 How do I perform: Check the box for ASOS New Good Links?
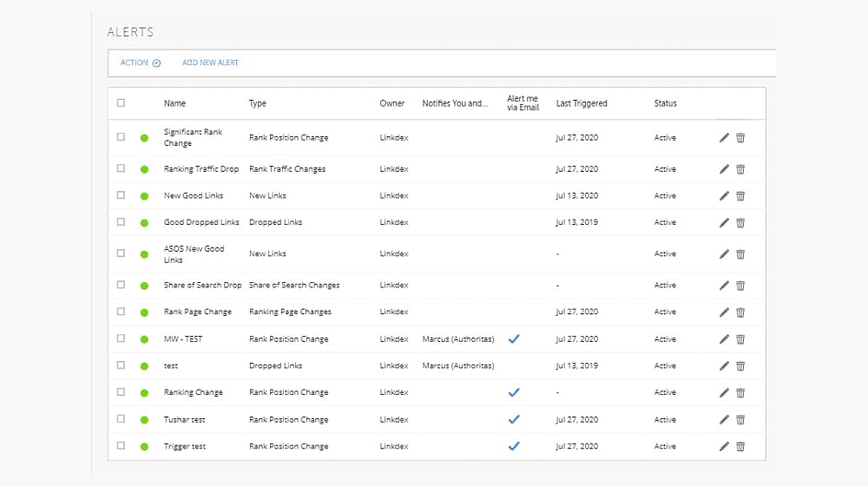[x=121, y=253]
